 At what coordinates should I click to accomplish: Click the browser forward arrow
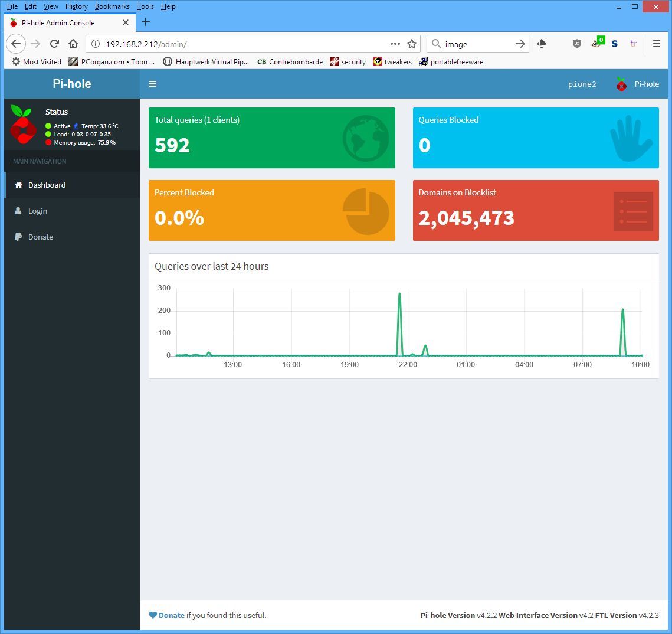click(x=35, y=44)
